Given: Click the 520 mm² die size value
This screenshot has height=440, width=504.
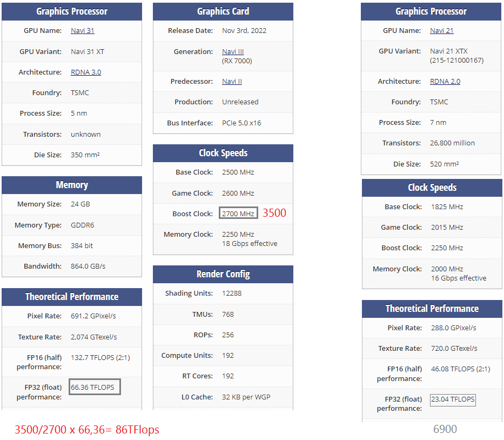Looking at the screenshot, I should (445, 164).
